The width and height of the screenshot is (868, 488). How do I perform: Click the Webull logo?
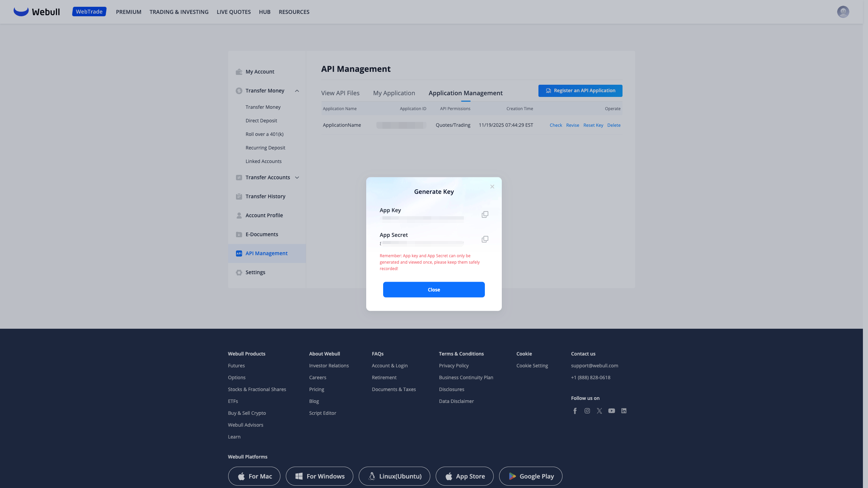pyautogui.click(x=37, y=12)
